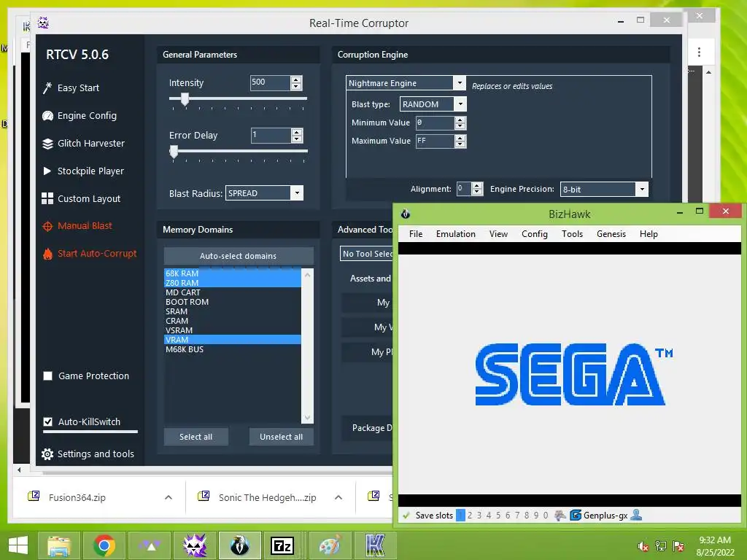This screenshot has width=747, height=560.
Task: Click Start Auto-Corrupt
Action: [x=90, y=254]
